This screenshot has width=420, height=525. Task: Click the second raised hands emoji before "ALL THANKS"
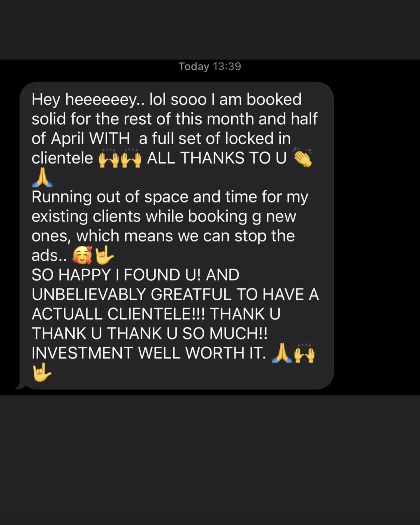(x=131, y=159)
